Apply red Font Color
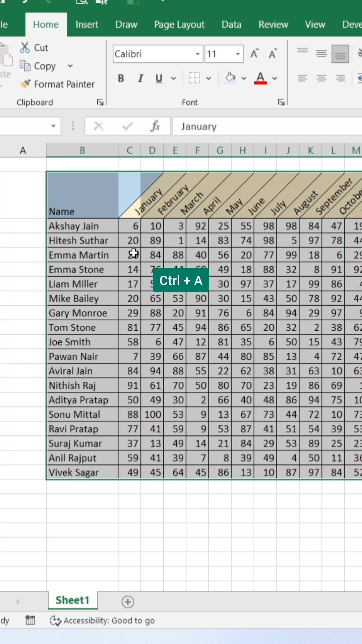The image size is (362, 644). click(260, 78)
